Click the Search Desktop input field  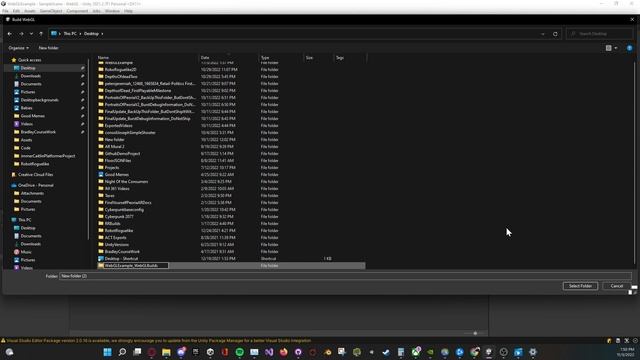click(x=599, y=34)
